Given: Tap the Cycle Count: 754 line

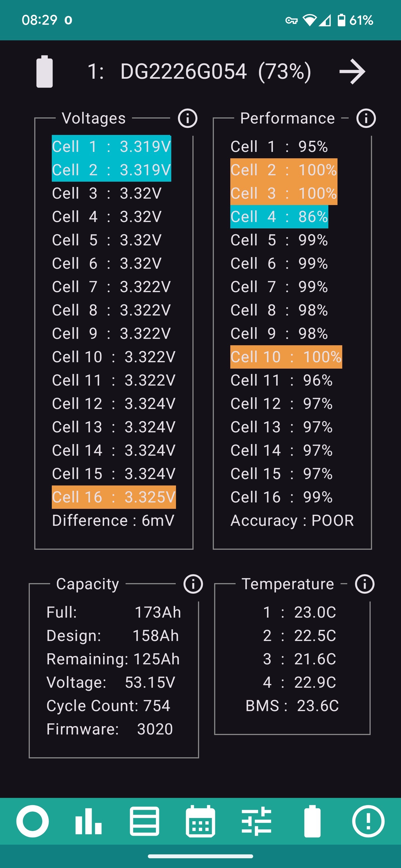Looking at the screenshot, I should pos(108,706).
